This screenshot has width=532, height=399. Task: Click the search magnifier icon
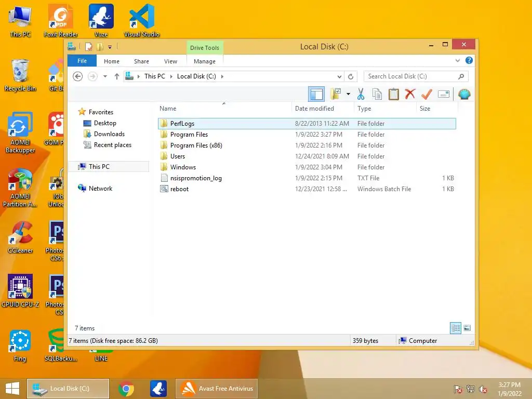461,76
